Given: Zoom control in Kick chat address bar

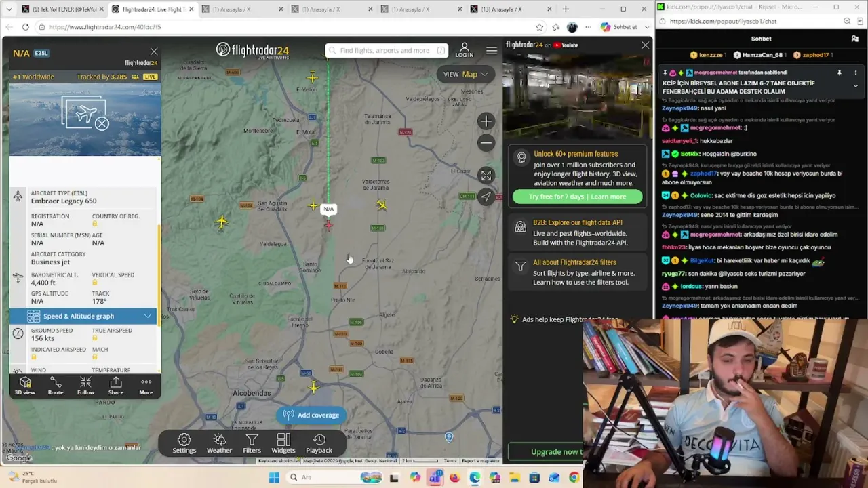Looking at the screenshot, I should tap(847, 21).
